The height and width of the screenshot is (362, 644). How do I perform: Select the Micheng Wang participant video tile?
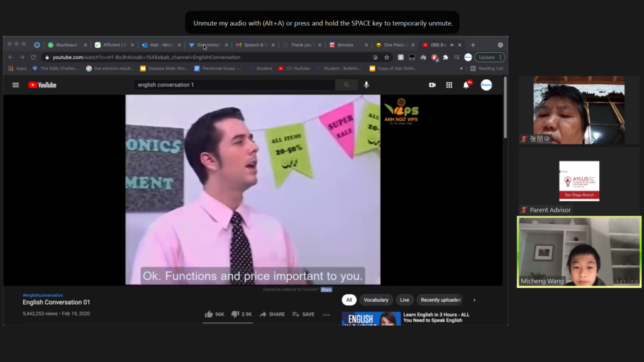(579, 252)
